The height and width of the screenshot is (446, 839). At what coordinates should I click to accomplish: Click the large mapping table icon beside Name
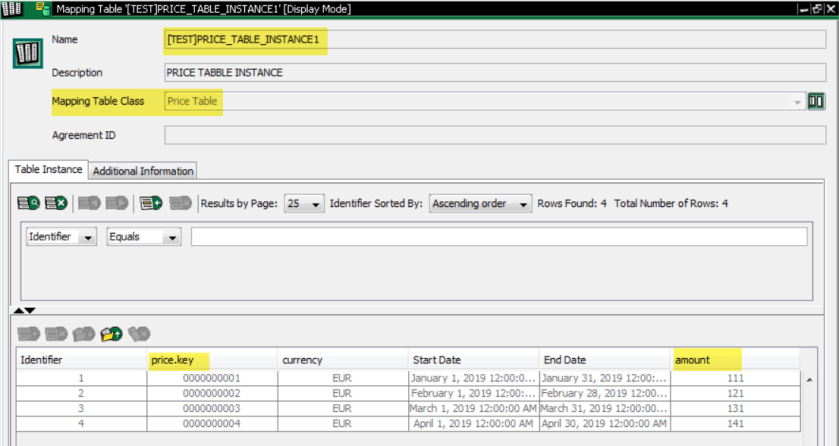point(27,52)
